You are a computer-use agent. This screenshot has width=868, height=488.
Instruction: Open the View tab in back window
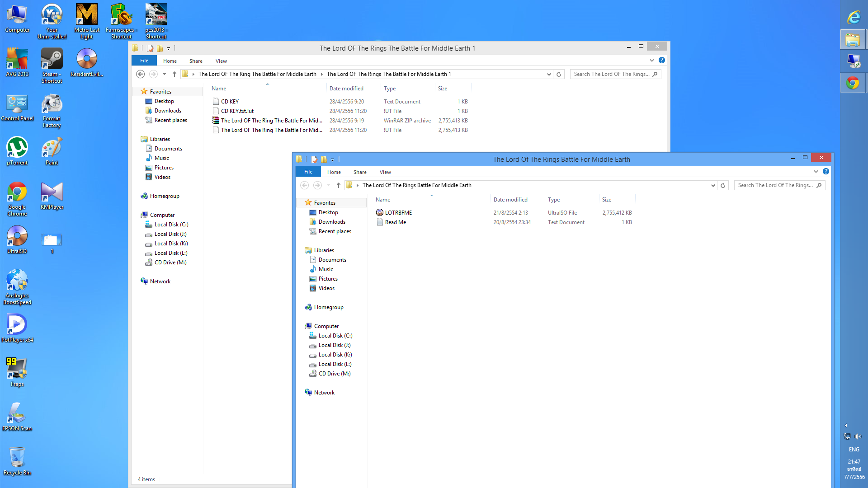click(x=221, y=61)
